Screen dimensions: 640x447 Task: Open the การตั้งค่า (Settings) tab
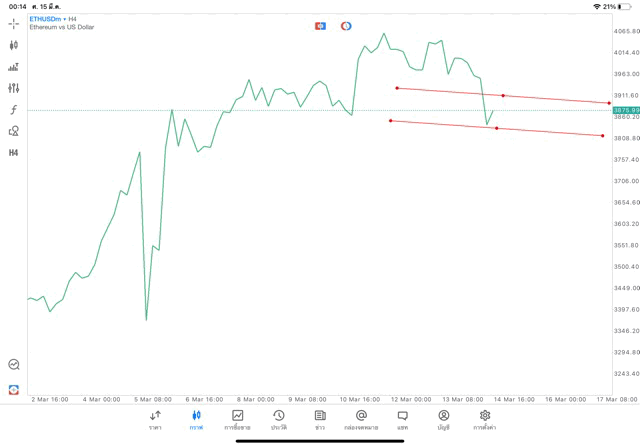(x=485, y=420)
